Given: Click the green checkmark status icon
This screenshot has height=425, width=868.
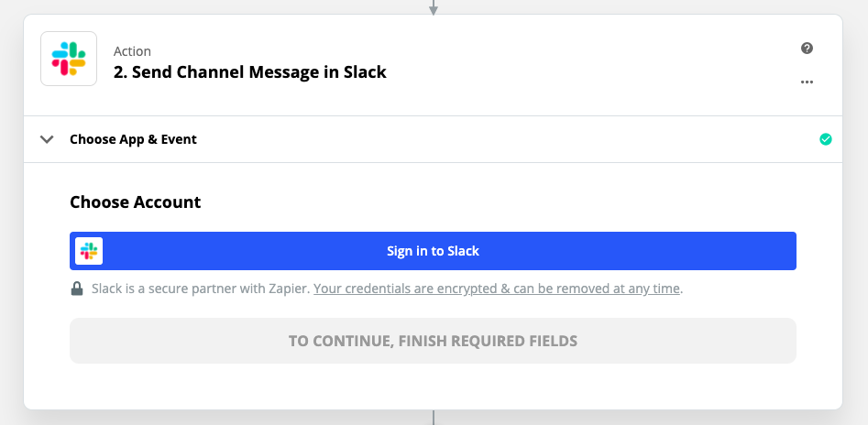Looking at the screenshot, I should pyautogui.click(x=825, y=139).
